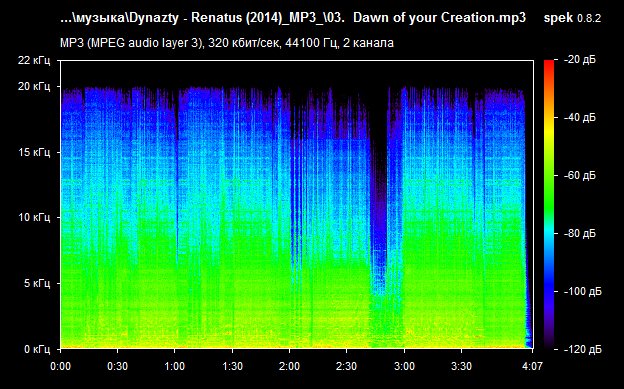Viewport: 624px width, 389px height.
Task: Click the 22 кГц frequency axis label
Action: pos(34,60)
